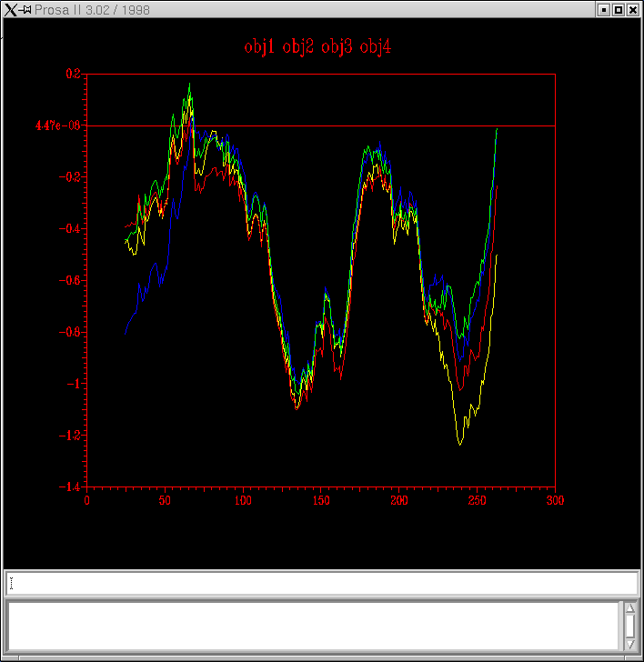Click the x-axis tick label 300

click(x=555, y=499)
